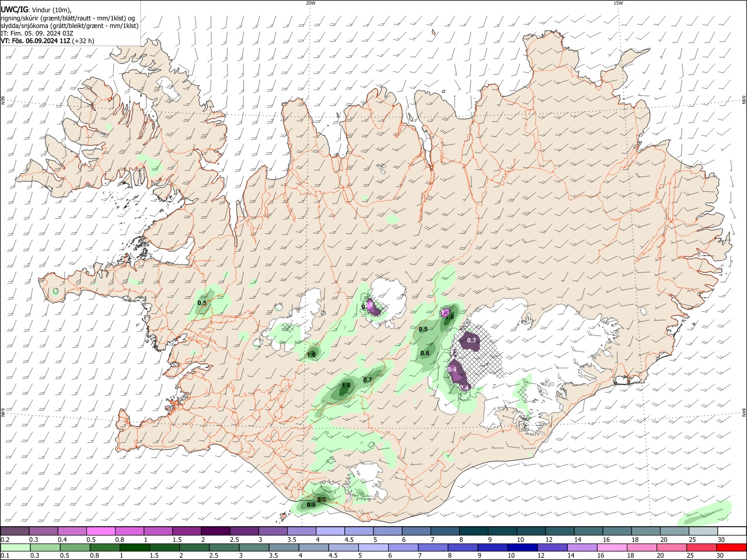The height and width of the screenshot is (560, 747).
Task: Click the '15W' longitude label
Action: [618, 3]
